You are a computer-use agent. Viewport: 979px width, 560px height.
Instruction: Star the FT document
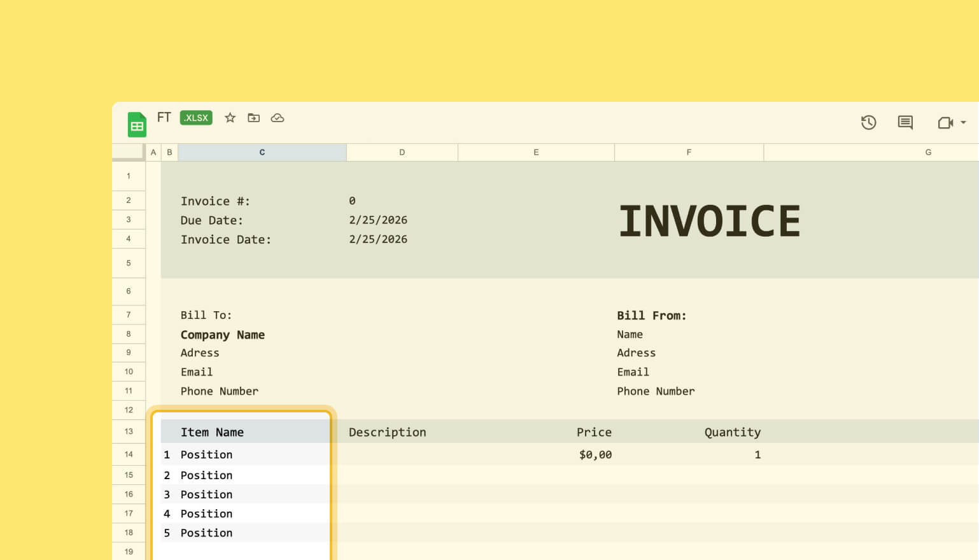tap(230, 118)
